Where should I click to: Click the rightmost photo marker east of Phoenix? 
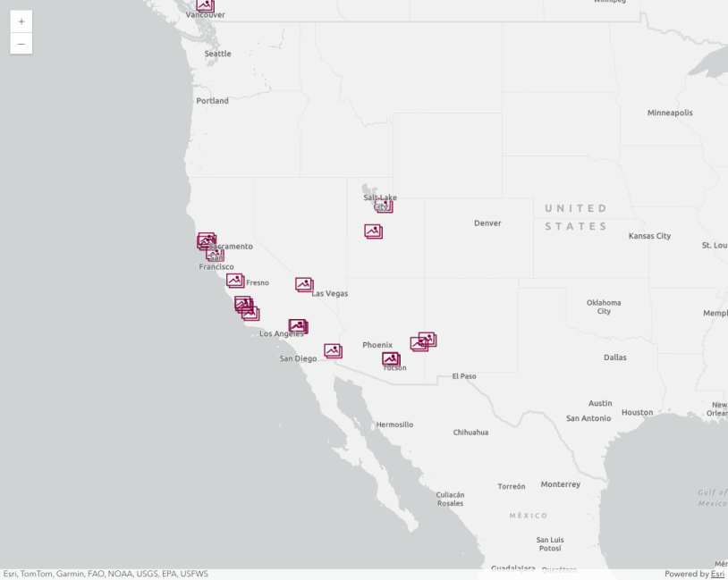[x=427, y=340]
